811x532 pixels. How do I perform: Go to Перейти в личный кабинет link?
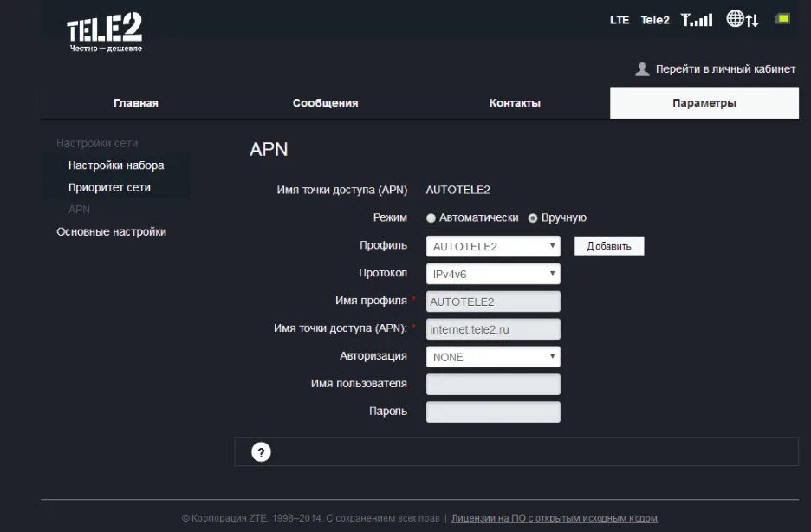point(725,68)
